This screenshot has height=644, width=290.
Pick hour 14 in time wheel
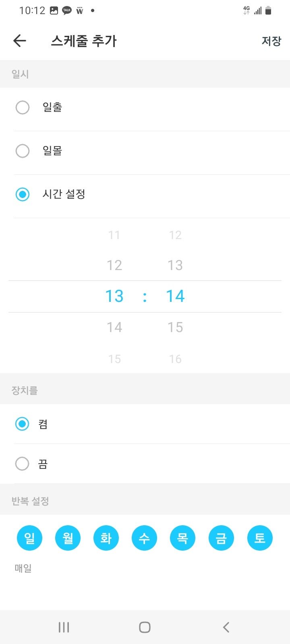click(x=114, y=327)
